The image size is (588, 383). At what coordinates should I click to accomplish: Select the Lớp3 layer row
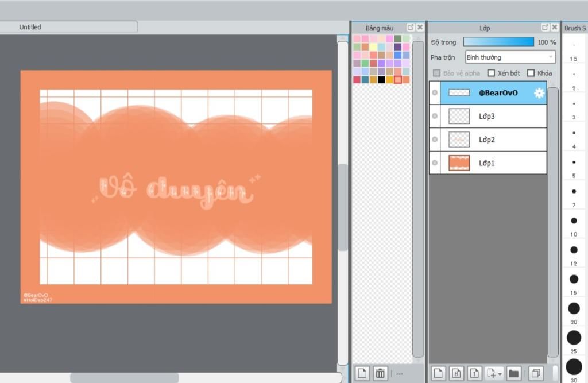coord(488,117)
